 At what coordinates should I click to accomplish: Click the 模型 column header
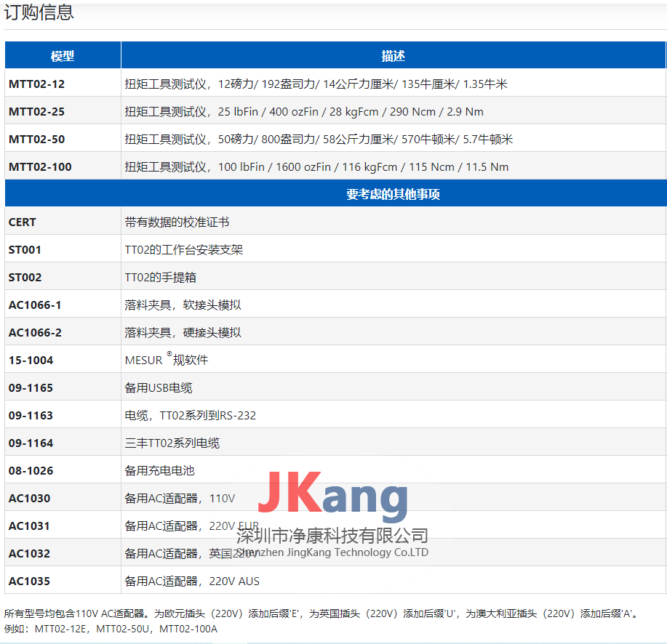(x=63, y=55)
